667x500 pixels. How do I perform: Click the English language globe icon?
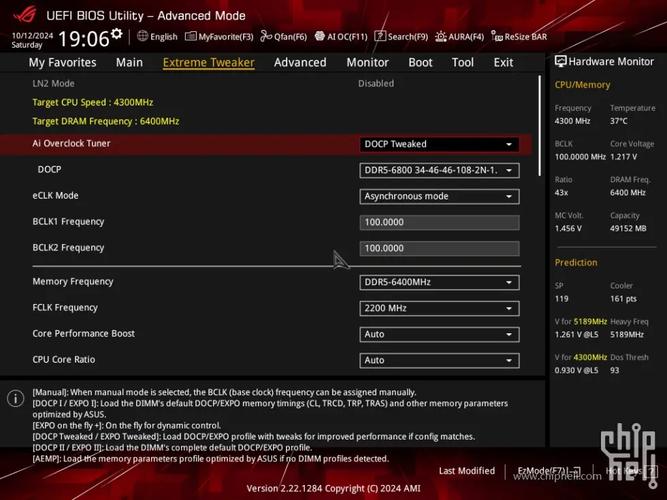tap(143, 37)
